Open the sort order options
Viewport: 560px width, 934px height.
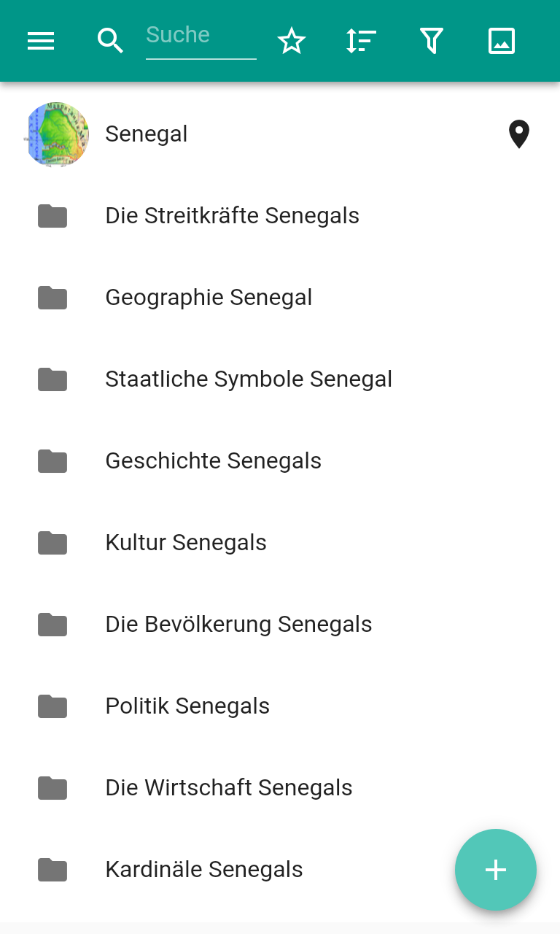[361, 41]
